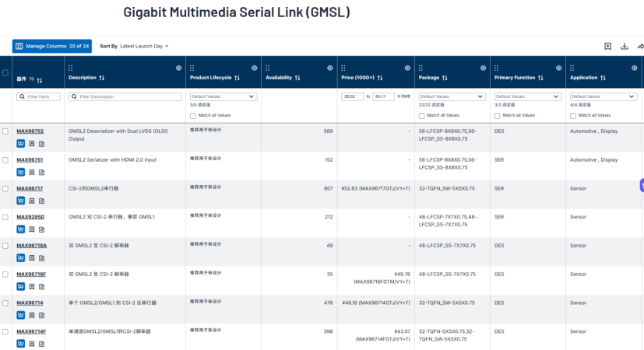
Task: Add MAX96751 to cart
Action: 20,173
